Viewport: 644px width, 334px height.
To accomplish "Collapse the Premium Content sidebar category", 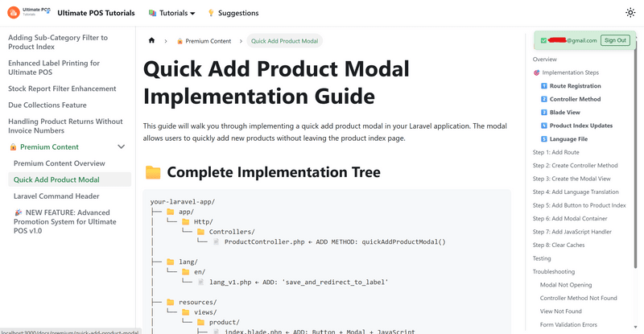I will tap(121, 147).
